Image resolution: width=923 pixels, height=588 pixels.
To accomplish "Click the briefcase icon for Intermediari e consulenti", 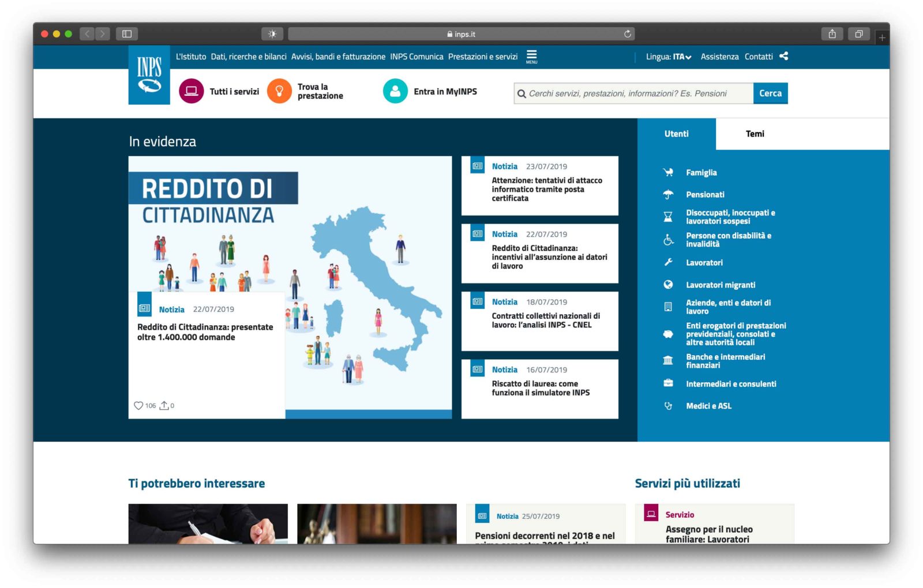I will pos(668,383).
